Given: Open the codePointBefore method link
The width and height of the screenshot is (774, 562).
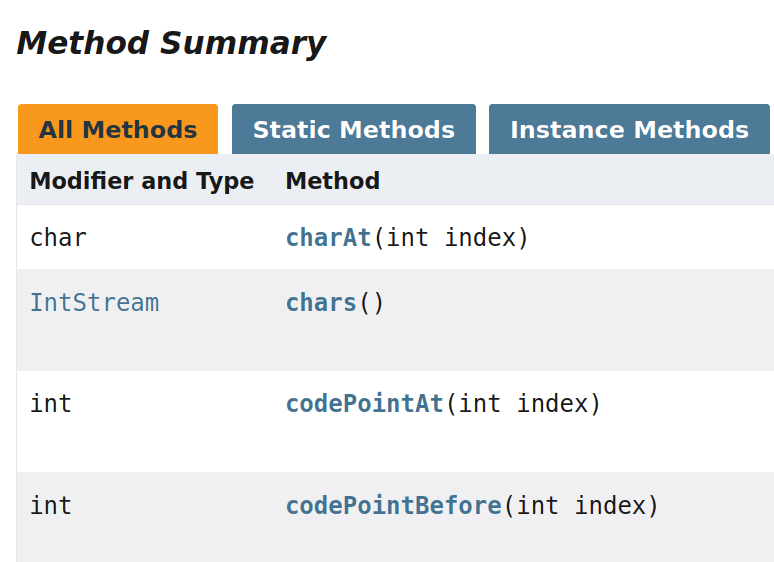Looking at the screenshot, I should coord(393,506).
